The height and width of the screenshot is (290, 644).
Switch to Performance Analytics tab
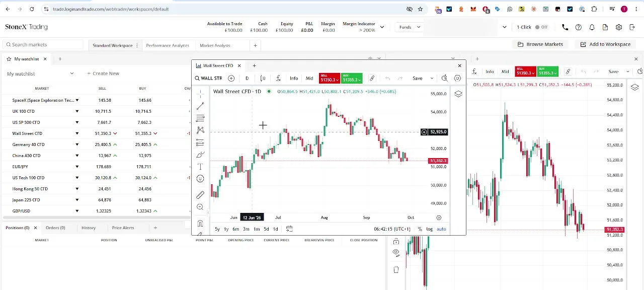[168, 45]
